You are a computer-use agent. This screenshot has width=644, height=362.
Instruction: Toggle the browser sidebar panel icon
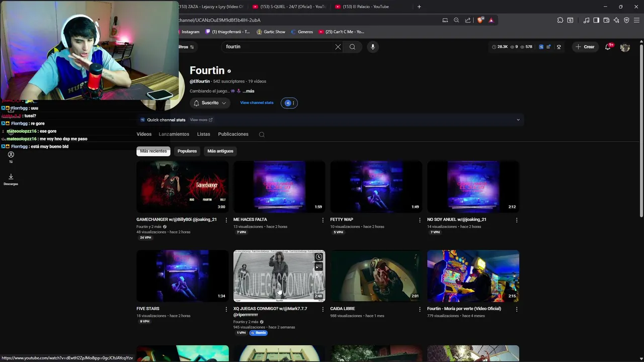(596, 20)
